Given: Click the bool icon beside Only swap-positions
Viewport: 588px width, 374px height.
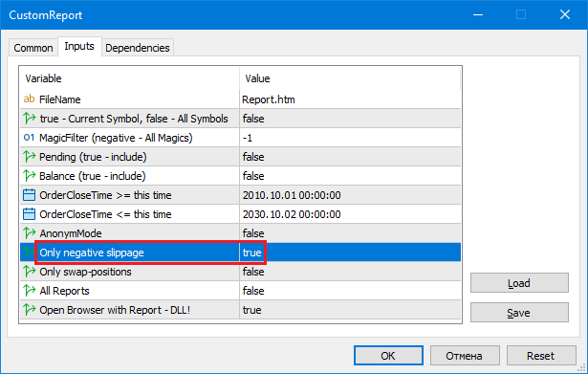Looking at the screenshot, I should tap(29, 272).
